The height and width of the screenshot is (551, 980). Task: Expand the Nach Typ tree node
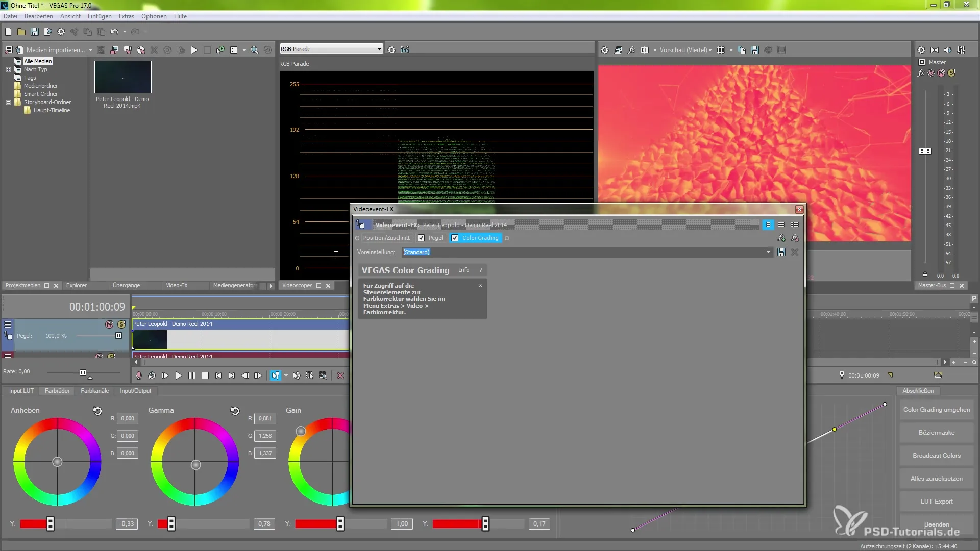coord(8,69)
